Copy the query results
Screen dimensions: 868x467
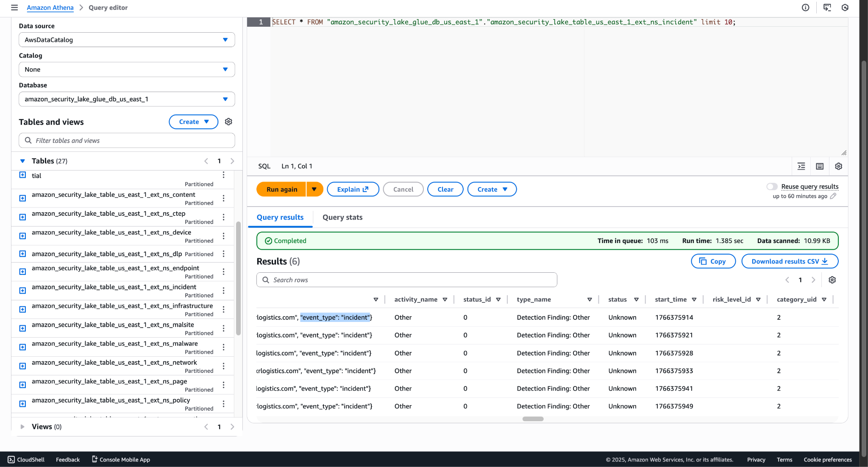click(x=713, y=261)
